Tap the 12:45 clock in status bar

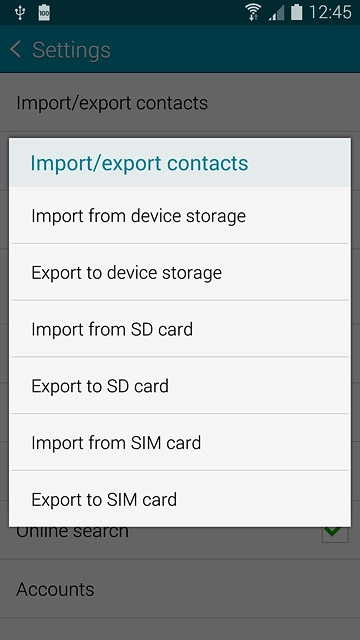pos(330,12)
